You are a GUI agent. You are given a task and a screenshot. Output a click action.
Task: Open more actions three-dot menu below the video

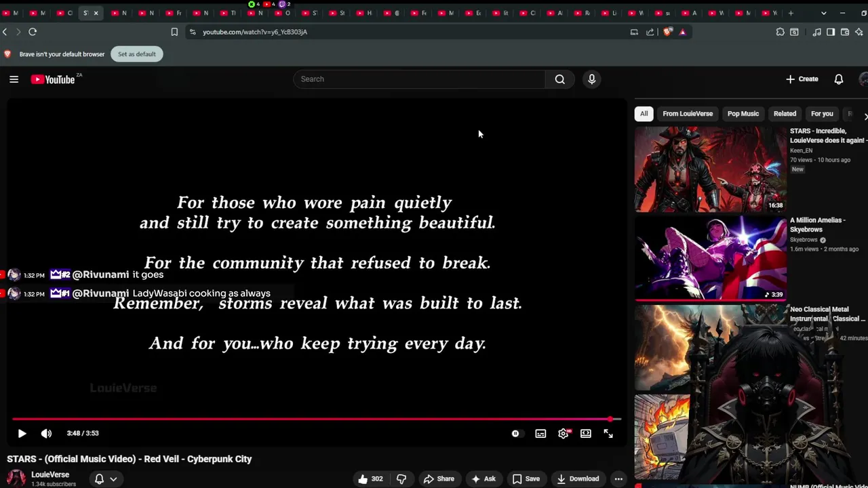coord(618,479)
